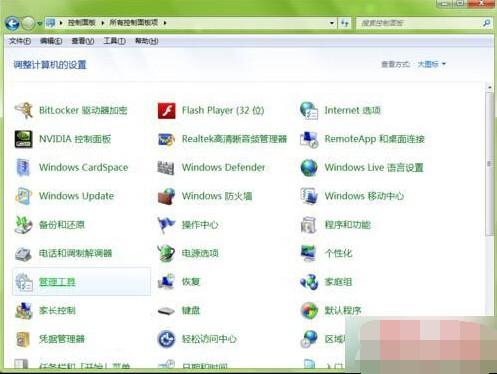The width and height of the screenshot is (497, 374).
Task: Click 所有控制面板项 in the address breadcrumb
Action: point(134,23)
